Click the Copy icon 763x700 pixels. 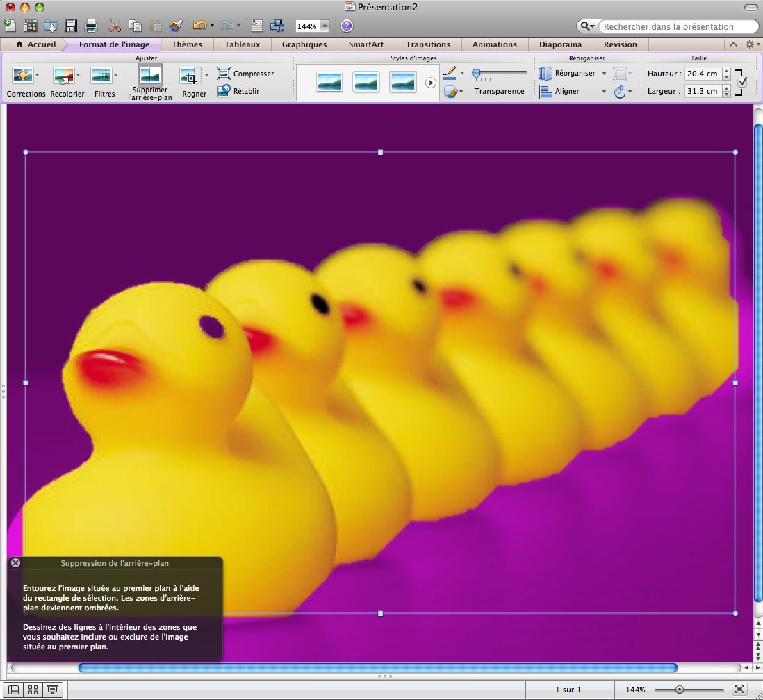pos(135,25)
